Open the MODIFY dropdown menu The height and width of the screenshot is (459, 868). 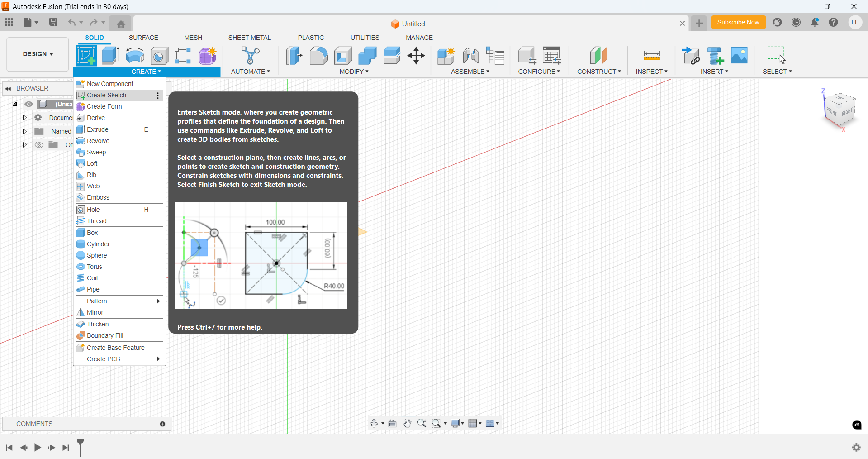[x=354, y=72]
